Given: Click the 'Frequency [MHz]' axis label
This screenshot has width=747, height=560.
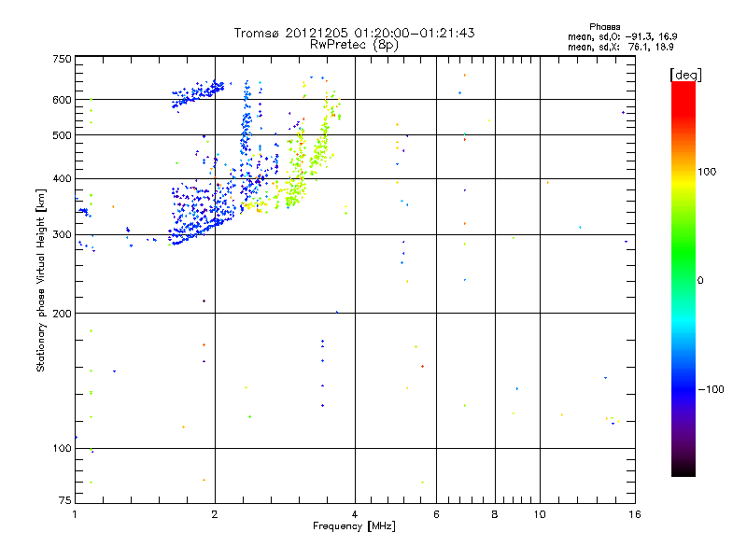Looking at the screenshot, I should pos(354,526).
